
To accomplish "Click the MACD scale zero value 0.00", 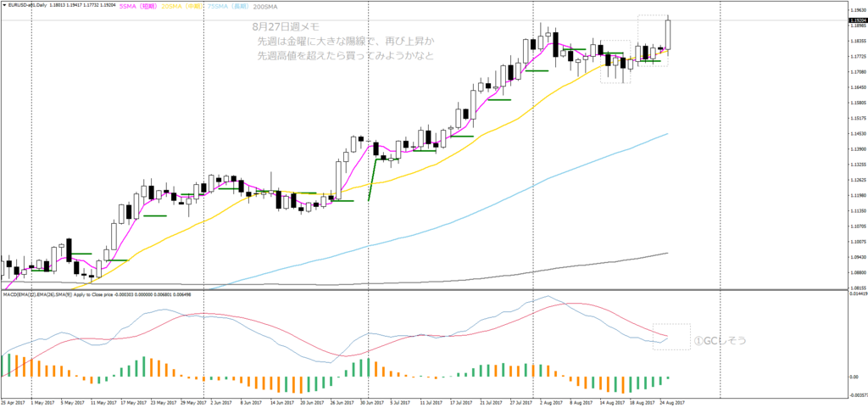I will click(853, 377).
